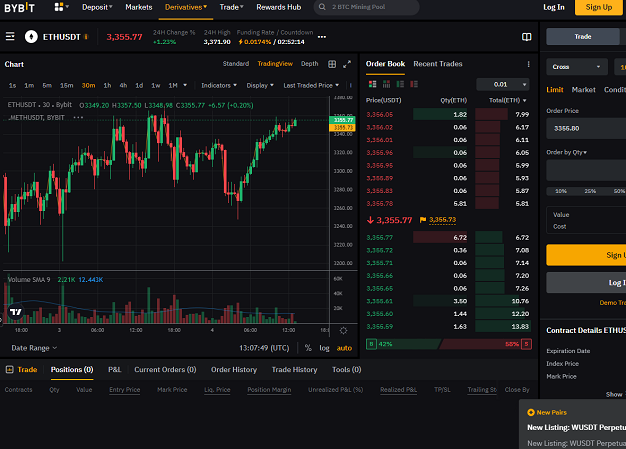
Task: Select the sell-only order book view icon
Action: 414,84
